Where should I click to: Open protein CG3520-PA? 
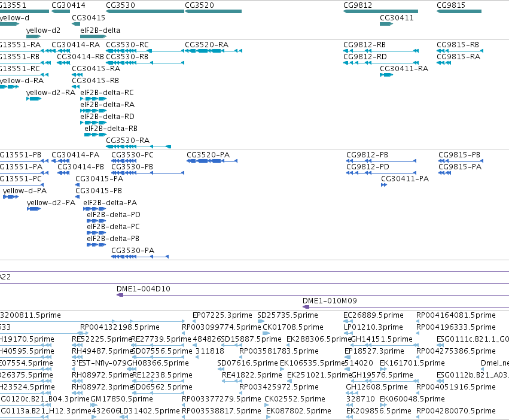208,156
